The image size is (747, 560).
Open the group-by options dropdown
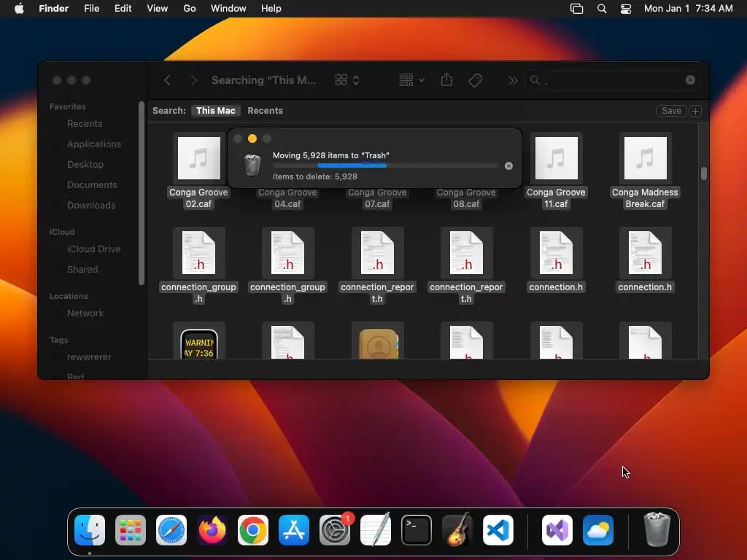(411, 80)
